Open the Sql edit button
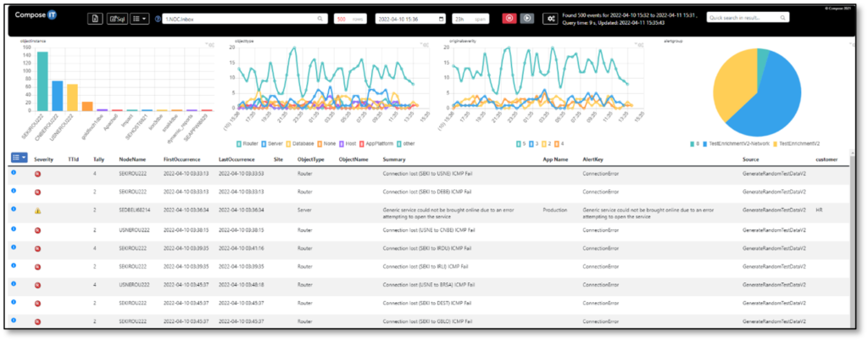 point(117,18)
